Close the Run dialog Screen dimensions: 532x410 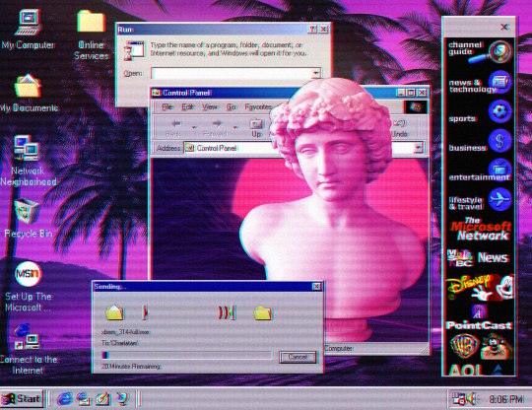324,30
